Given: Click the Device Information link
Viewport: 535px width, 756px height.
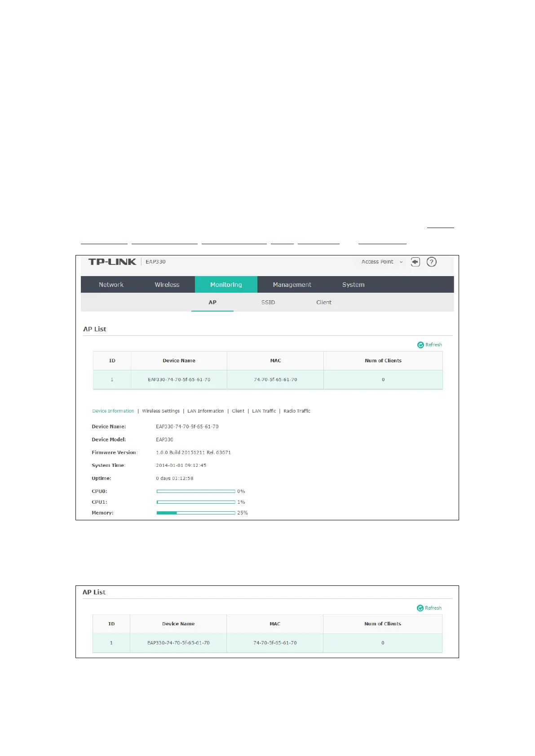Looking at the screenshot, I should tap(113, 411).
